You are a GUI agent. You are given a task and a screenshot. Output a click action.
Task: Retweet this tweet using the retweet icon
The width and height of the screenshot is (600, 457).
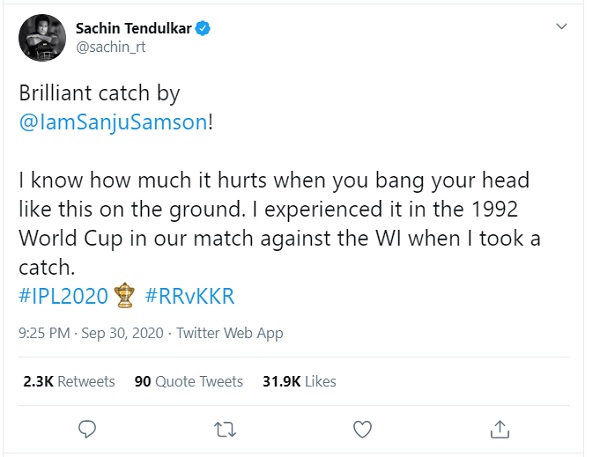[225, 429]
